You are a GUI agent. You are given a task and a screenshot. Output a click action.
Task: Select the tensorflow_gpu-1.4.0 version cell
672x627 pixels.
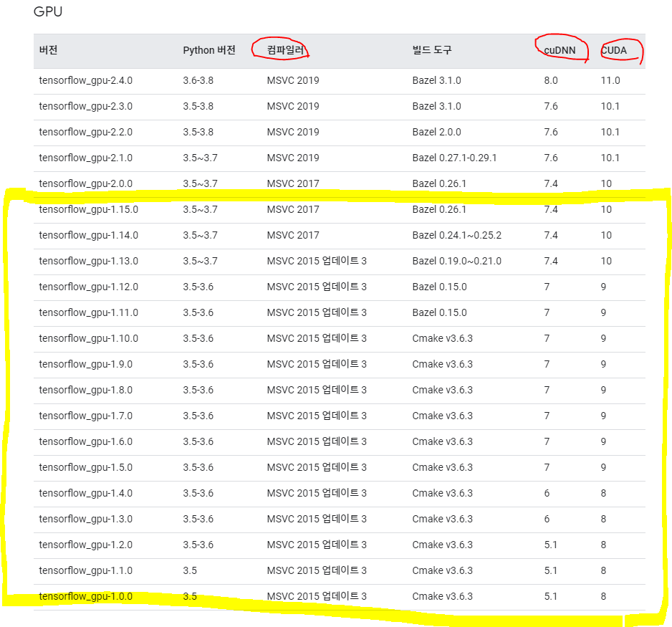click(x=86, y=493)
